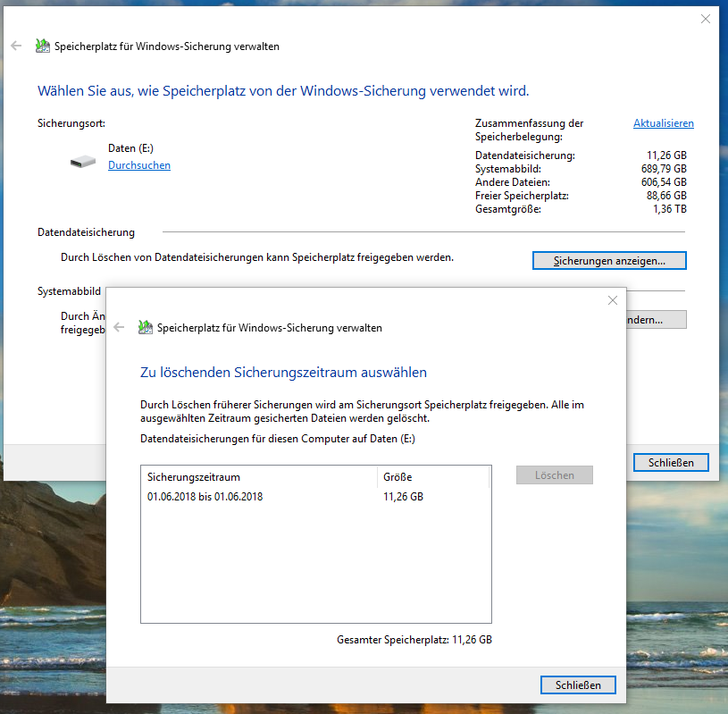
Task: Click the Datendateisicherung section label
Action: [x=86, y=232]
